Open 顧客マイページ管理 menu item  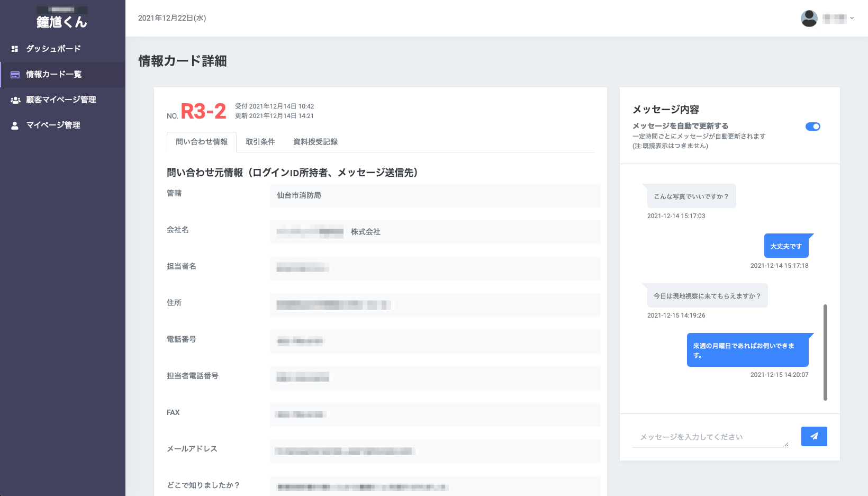[x=61, y=100]
